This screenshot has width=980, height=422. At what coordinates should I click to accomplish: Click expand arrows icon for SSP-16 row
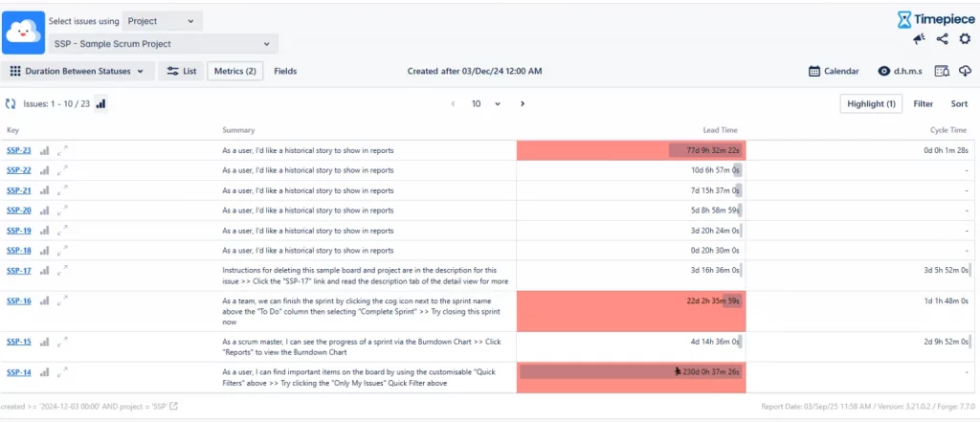[x=63, y=301]
